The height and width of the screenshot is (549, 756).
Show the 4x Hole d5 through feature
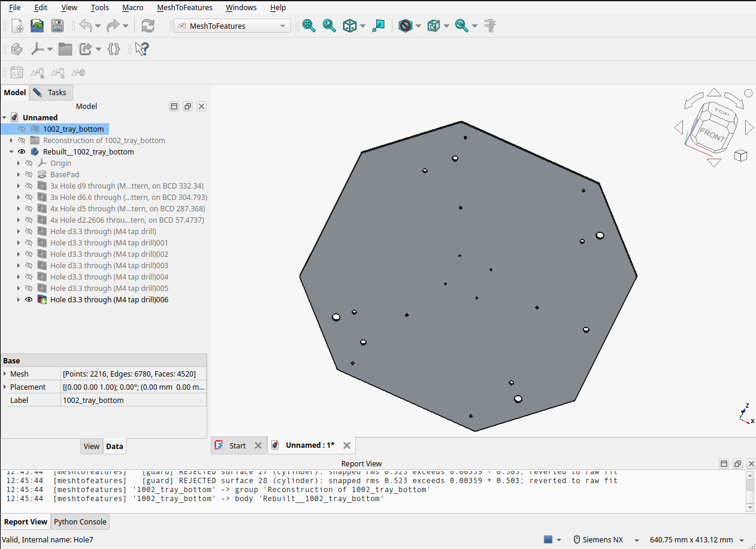tap(29, 208)
